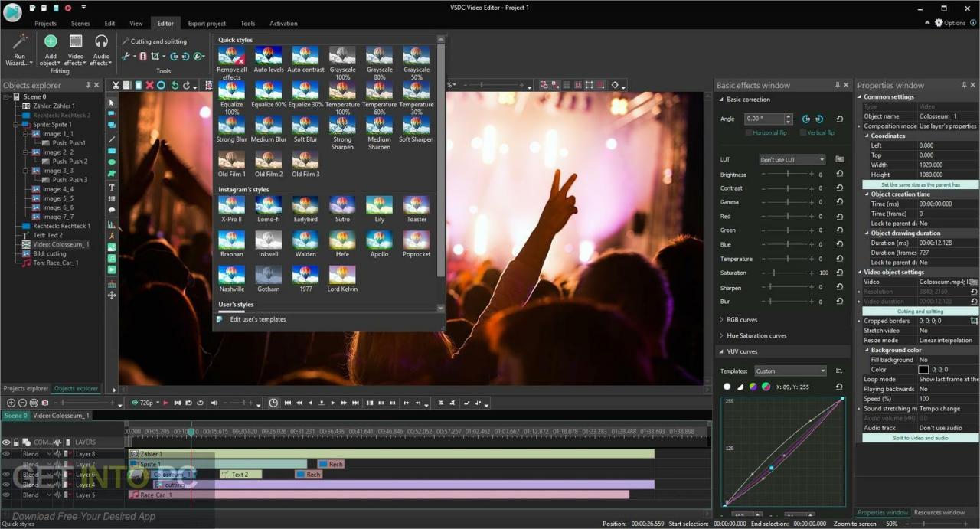The width and height of the screenshot is (980, 529).
Task: Expand Hue Saturation curves section
Action: click(x=720, y=335)
